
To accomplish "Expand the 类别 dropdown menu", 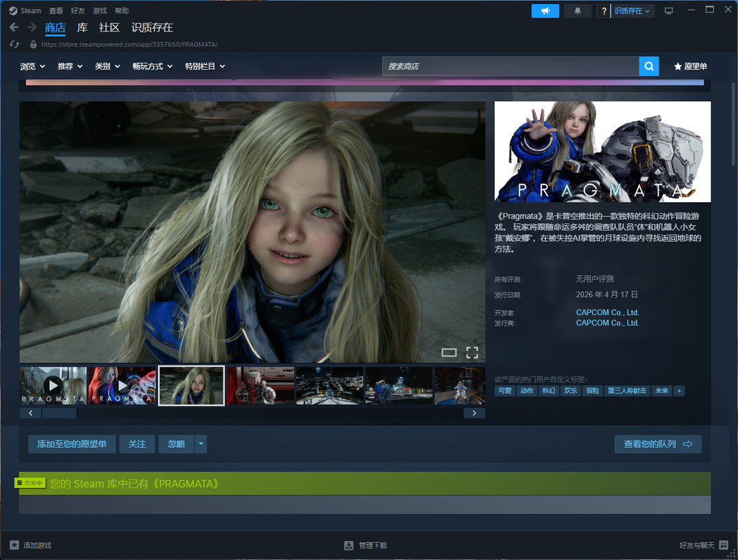I will (107, 66).
